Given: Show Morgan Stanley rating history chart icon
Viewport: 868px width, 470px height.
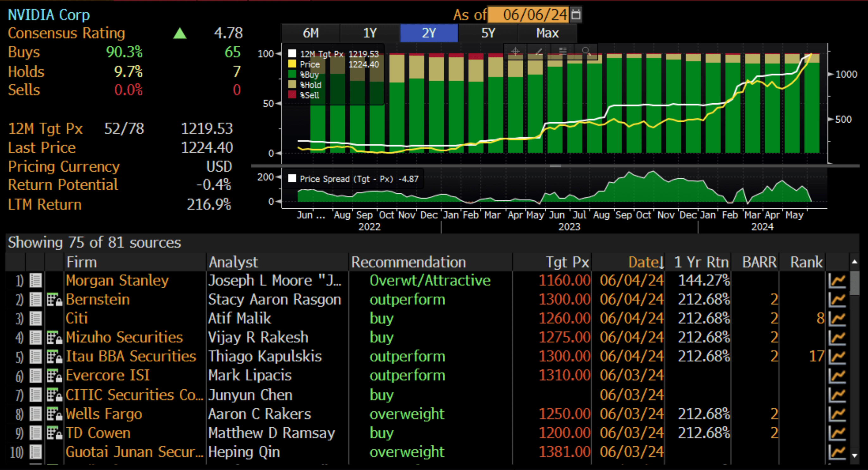Looking at the screenshot, I should (x=837, y=281).
